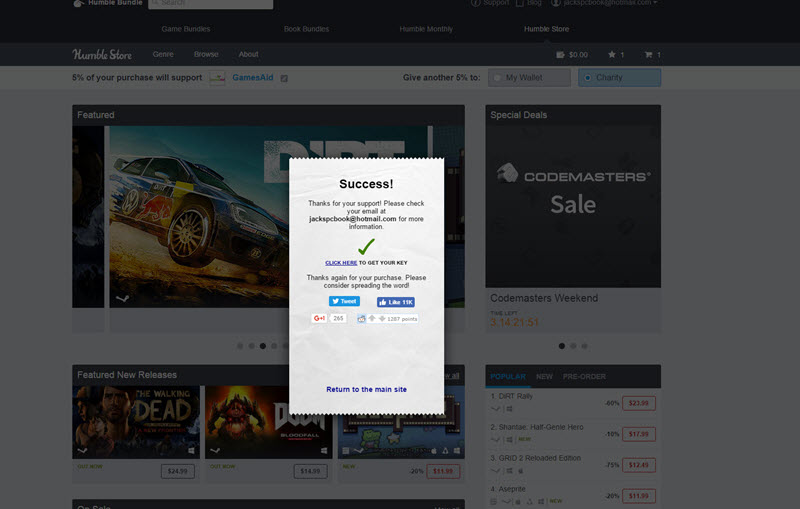800x509 pixels.
Task: Go to Book Bundles tab
Action: [306, 29]
